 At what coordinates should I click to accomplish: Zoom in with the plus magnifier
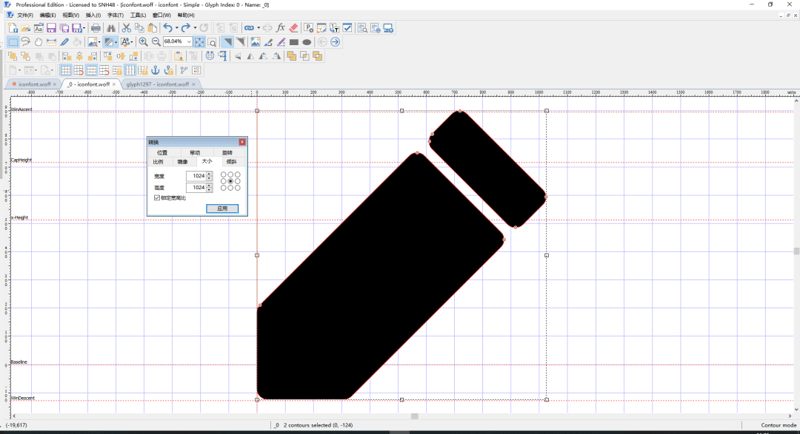coord(143,42)
